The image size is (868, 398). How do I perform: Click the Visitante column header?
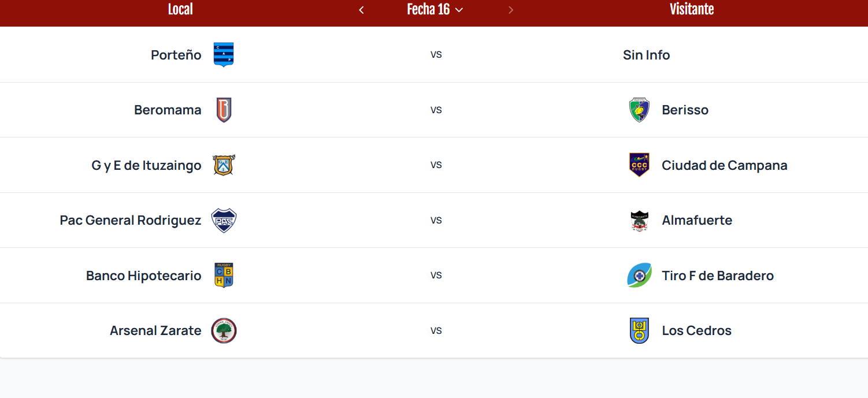pyautogui.click(x=692, y=9)
